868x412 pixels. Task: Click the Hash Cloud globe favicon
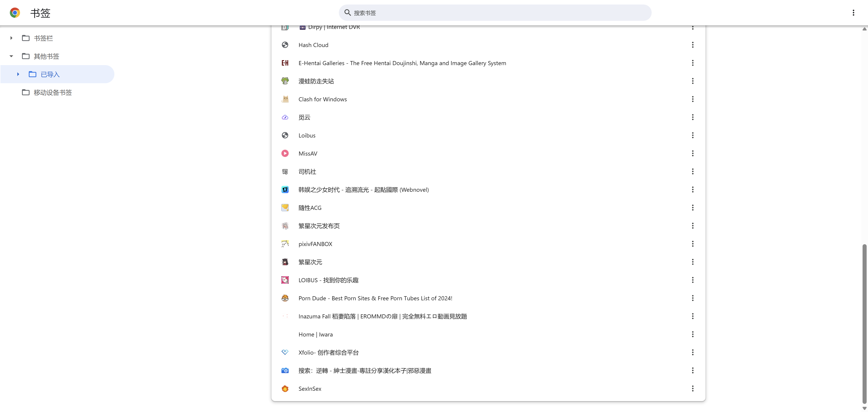tap(285, 45)
